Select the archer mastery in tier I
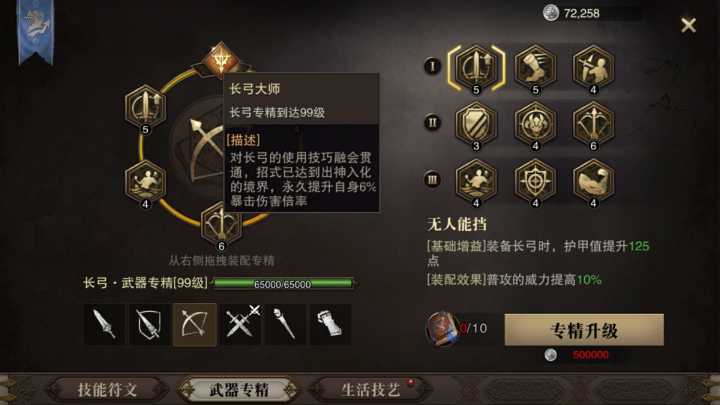The image size is (720, 405). [593, 68]
